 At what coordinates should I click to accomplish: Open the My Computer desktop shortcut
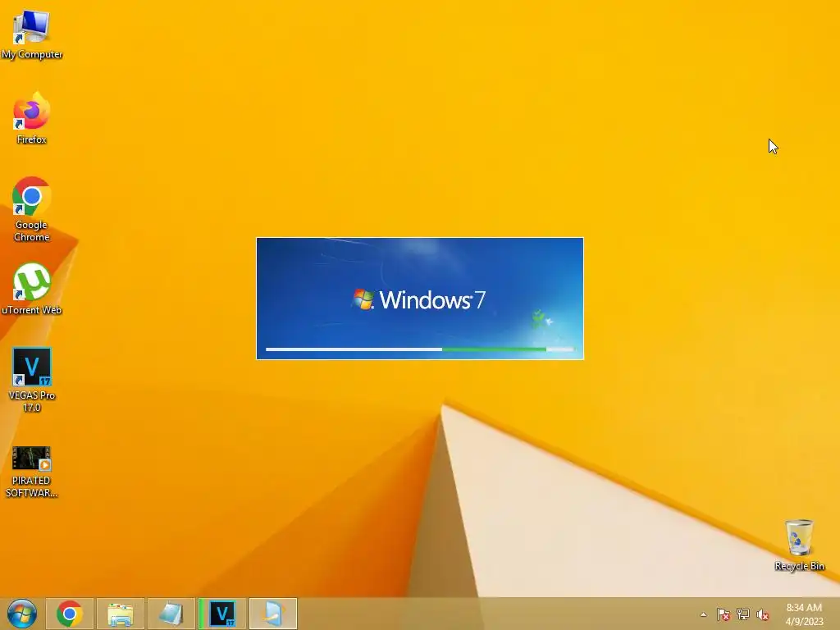pyautogui.click(x=32, y=34)
